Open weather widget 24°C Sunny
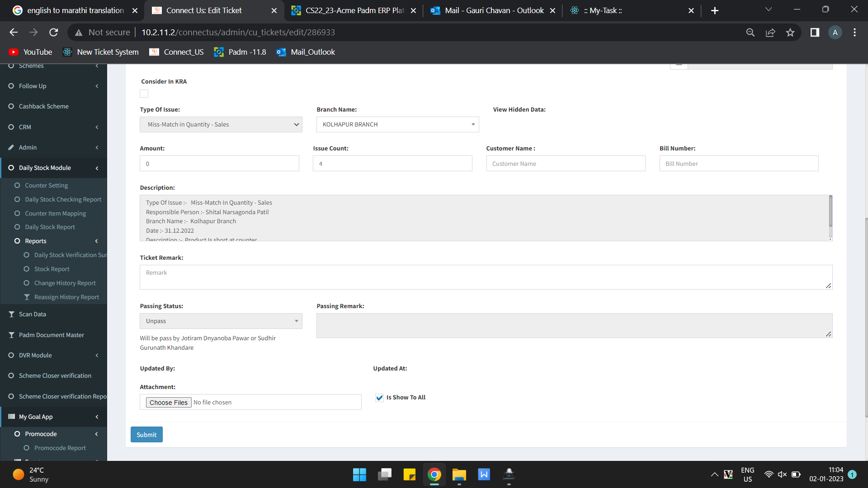Screen dimensions: 868x488 [31, 474]
